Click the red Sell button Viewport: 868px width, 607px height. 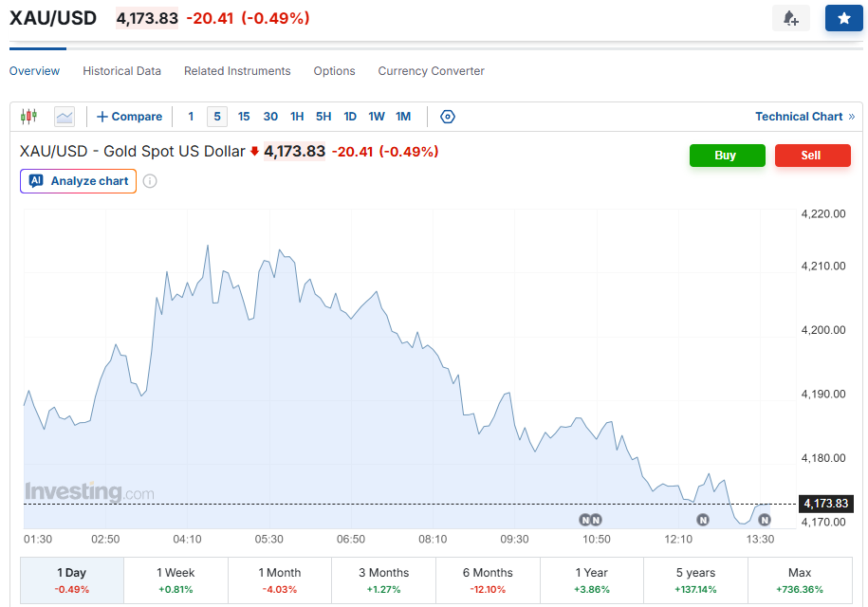click(812, 156)
